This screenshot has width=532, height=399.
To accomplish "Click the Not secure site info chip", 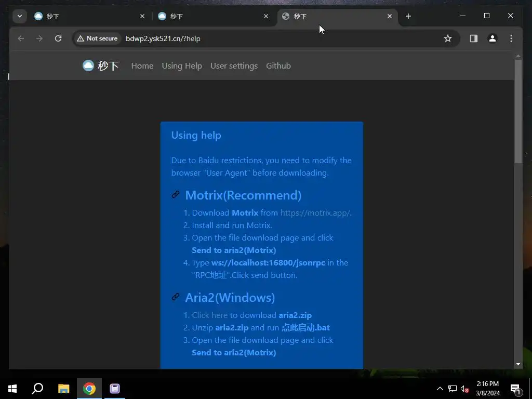I will [97, 38].
